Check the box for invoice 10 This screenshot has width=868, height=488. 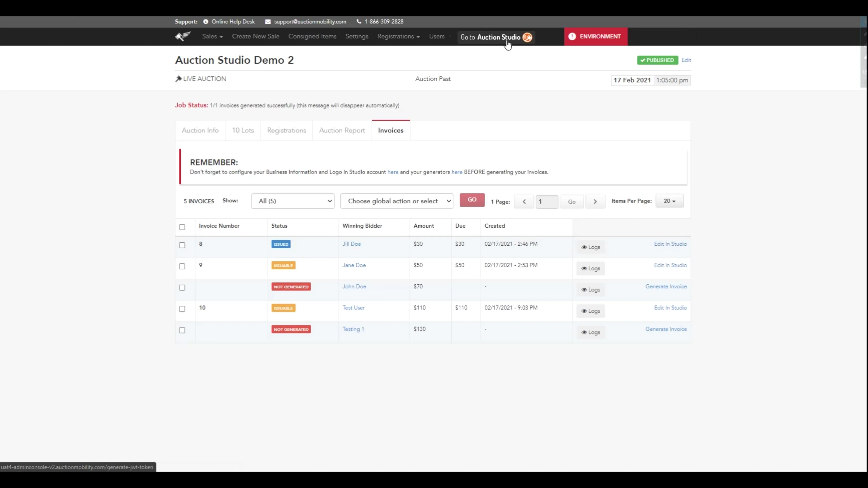182,309
